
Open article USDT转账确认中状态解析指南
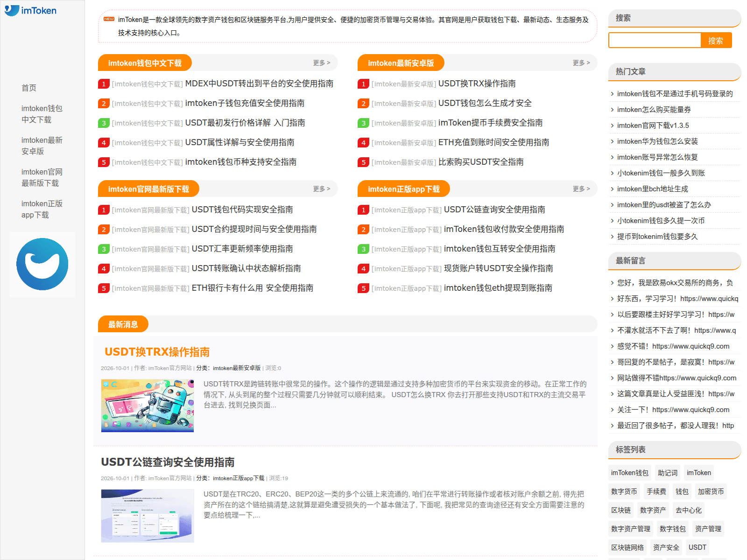click(247, 268)
